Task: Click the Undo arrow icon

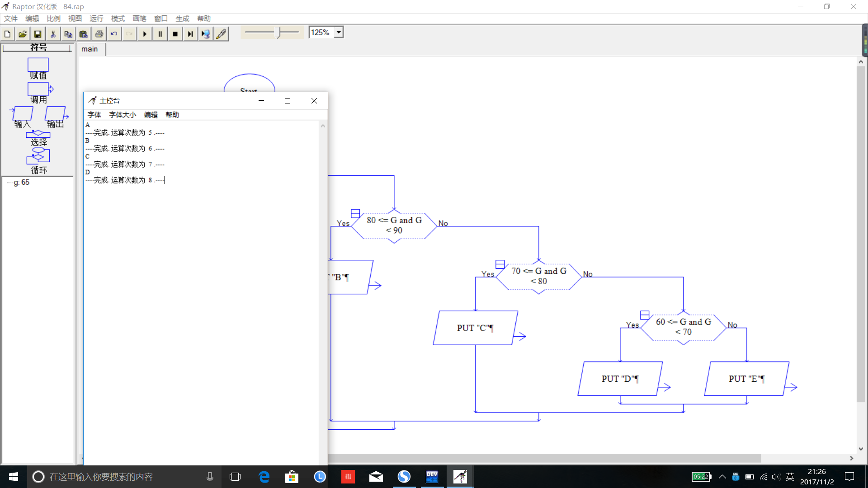Action: point(114,34)
